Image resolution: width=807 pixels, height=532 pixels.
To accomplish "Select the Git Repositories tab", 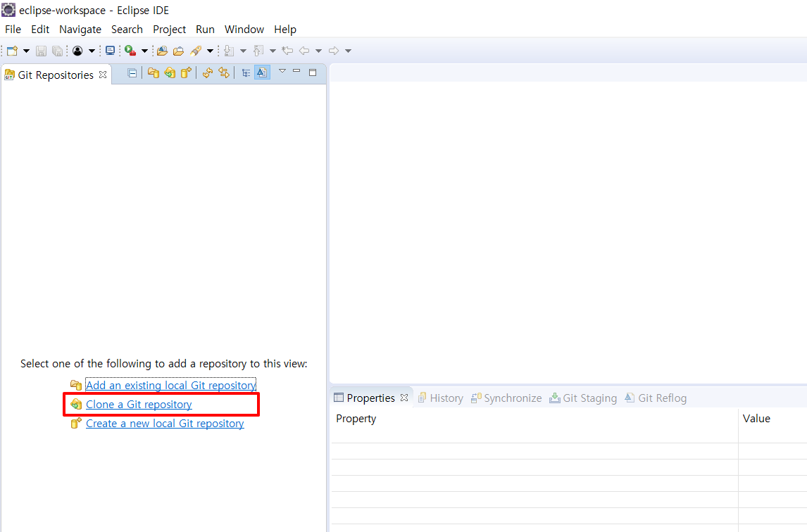I will 56,75.
